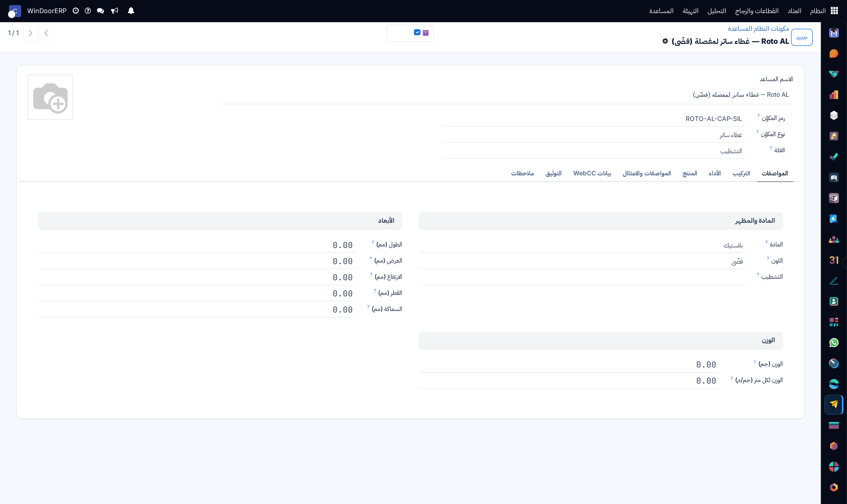
Task: Click the megaphone announcements icon
Action: coord(114,11)
